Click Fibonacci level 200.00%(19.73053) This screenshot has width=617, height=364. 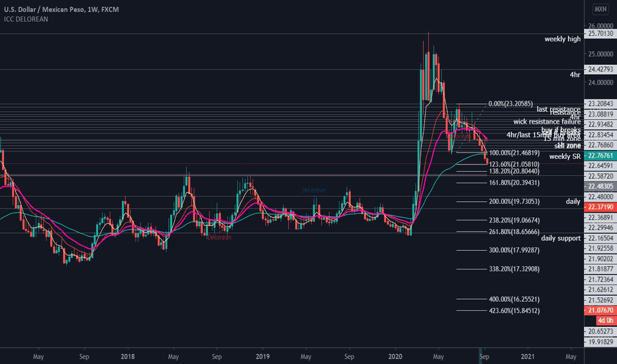(x=514, y=201)
